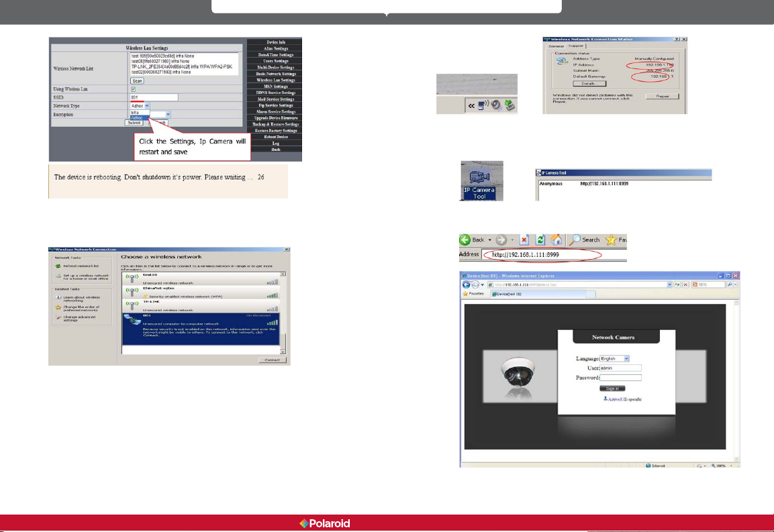Click the wireless network tray icon
This screenshot has height=532, width=774.
pos(483,105)
